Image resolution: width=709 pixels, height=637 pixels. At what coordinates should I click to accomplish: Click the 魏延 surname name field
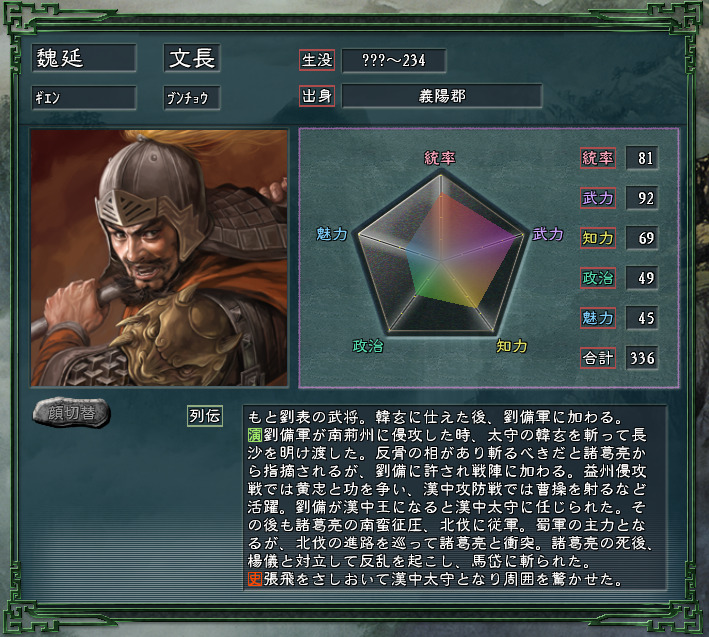84,58
